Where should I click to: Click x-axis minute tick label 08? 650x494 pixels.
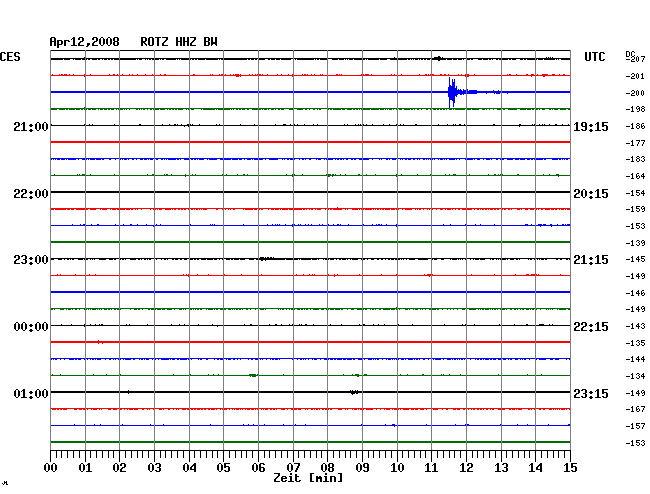tap(327, 468)
